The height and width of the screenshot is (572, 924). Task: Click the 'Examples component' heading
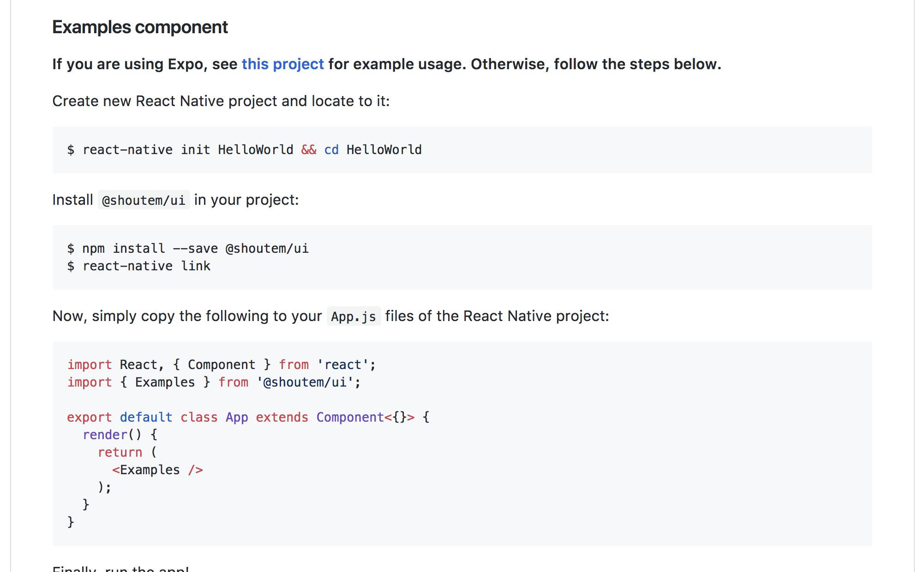(x=140, y=27)
